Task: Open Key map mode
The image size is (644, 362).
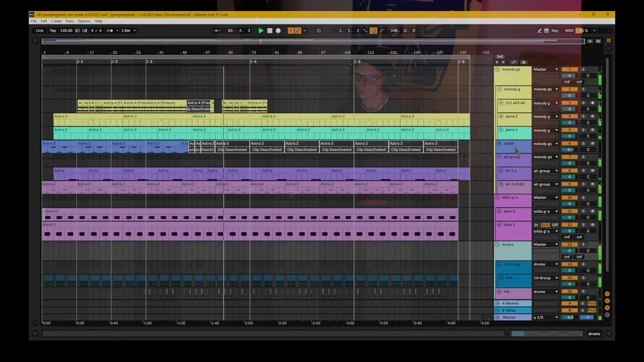Action: pos(555,31)
